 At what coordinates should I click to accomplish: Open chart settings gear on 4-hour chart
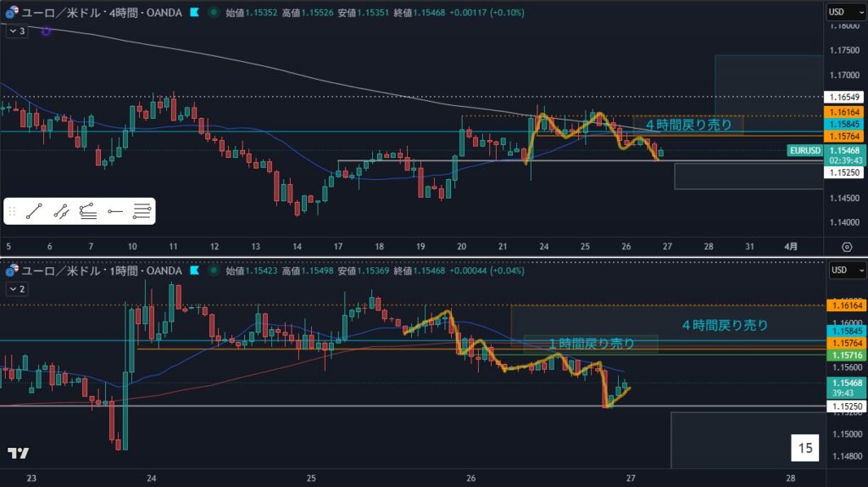click(x=846, y=246)
